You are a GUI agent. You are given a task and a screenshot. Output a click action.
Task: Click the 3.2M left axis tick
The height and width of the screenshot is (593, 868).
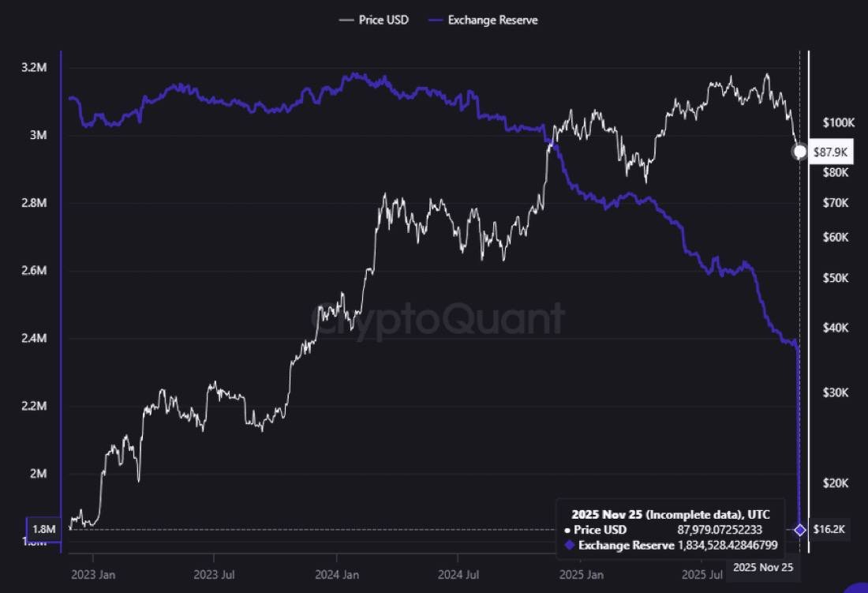(36, 68)
